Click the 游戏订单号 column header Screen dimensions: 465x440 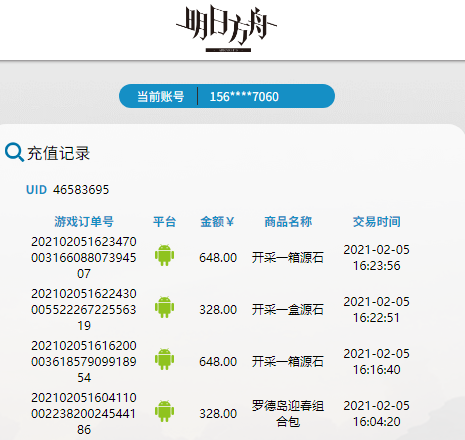pyautogui.click(x=84, y=221)
